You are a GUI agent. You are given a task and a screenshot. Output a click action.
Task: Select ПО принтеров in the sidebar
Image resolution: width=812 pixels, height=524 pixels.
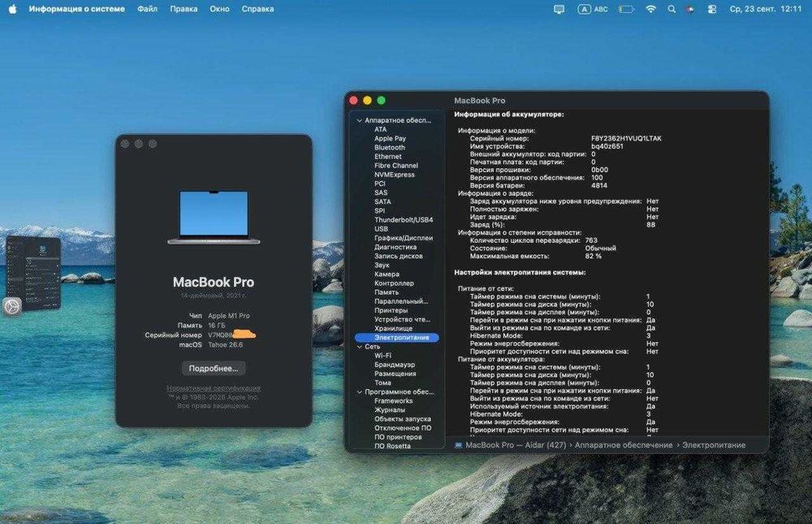click(398, 437)
